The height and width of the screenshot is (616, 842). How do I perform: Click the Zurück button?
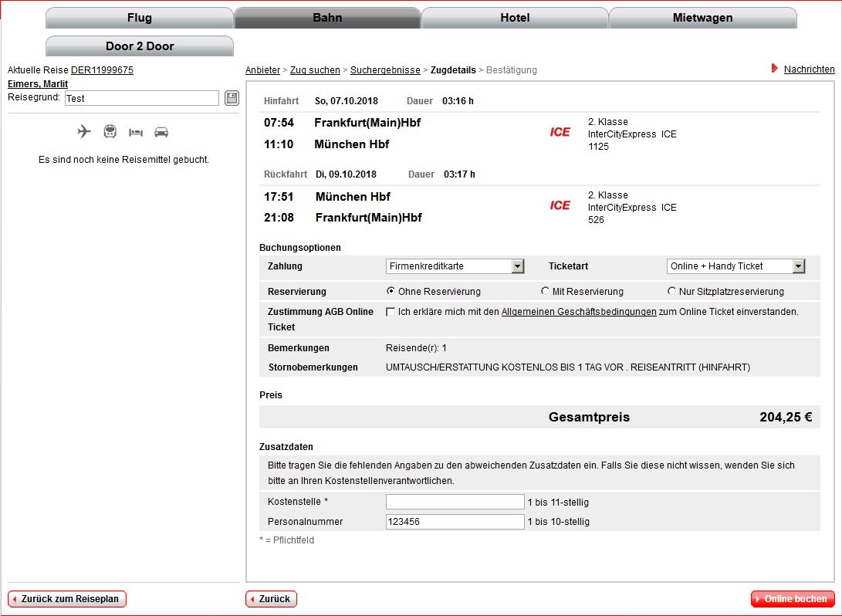tap(271, 599)
